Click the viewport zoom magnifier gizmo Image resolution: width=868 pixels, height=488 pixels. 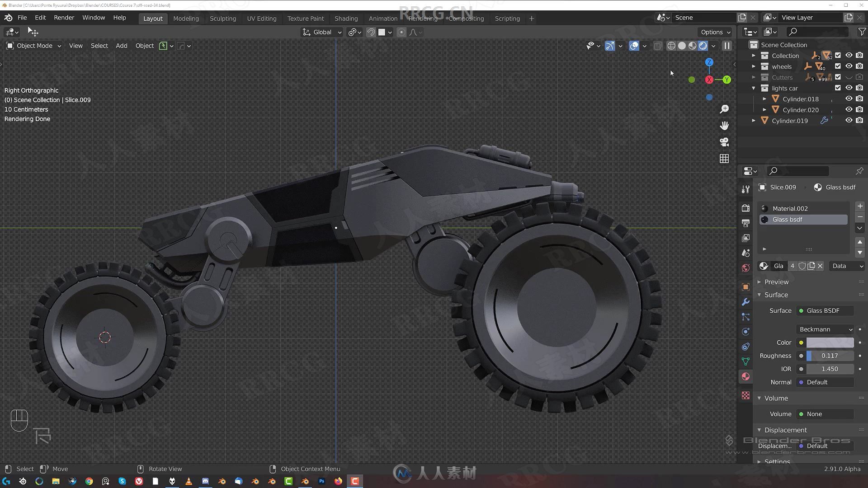[724, 109]
